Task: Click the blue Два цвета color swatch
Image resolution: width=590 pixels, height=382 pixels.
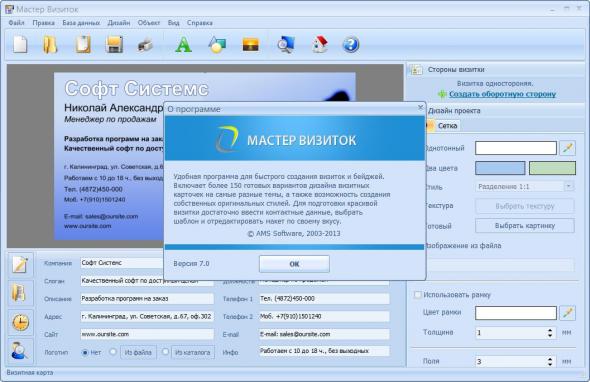Action: pyautogui.click(x=500, y=168)
